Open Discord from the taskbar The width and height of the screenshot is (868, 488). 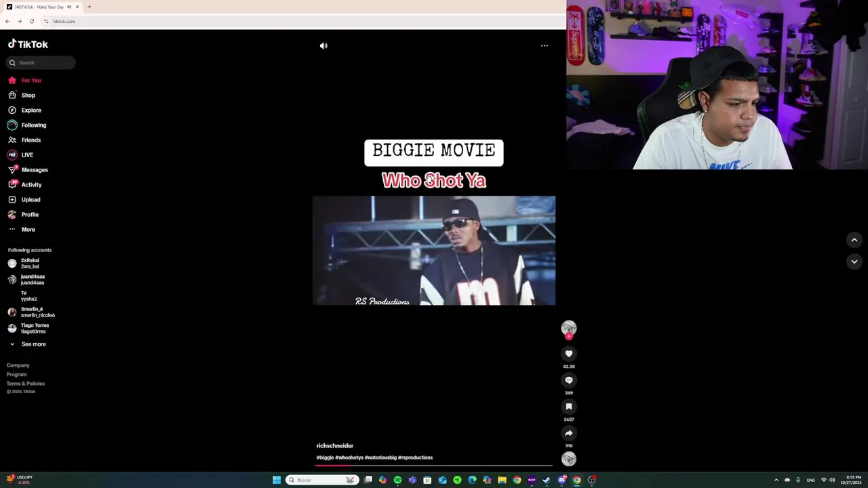pyautogui.click(x=562, y=480)
